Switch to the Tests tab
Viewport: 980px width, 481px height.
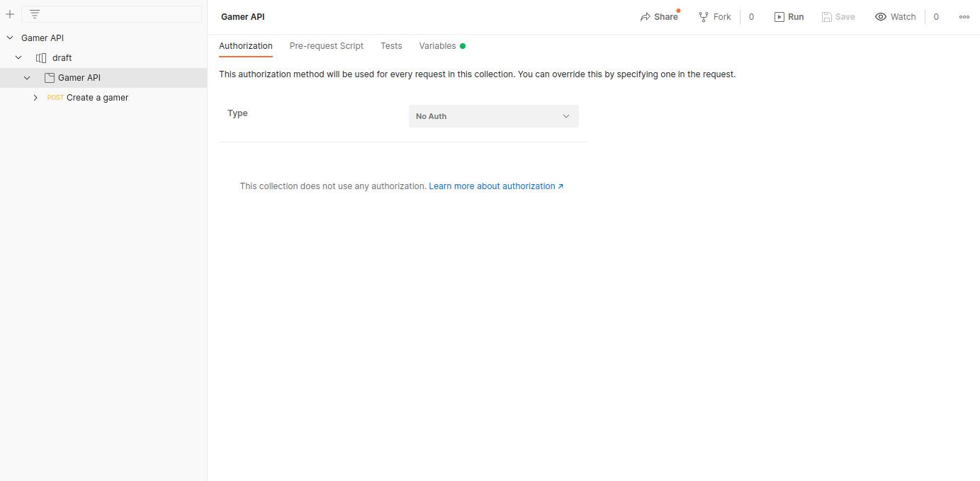coord(391,46)
